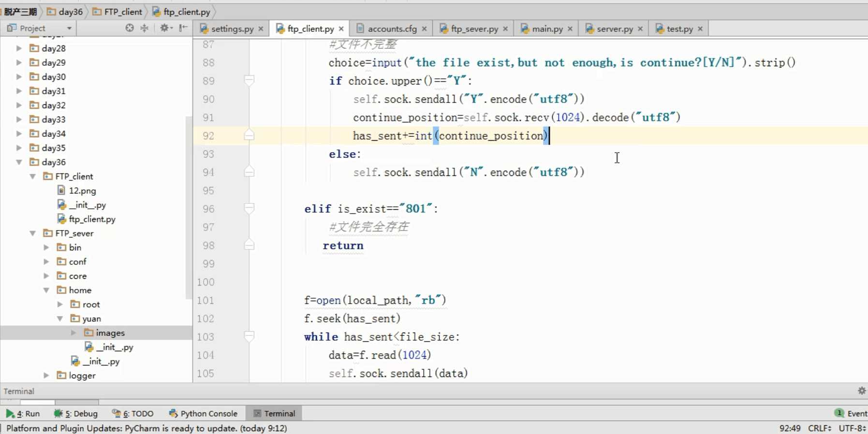Close the main.py tab
Image resolution: width=868 pixels, height=434 pixels.
point(571,29)
